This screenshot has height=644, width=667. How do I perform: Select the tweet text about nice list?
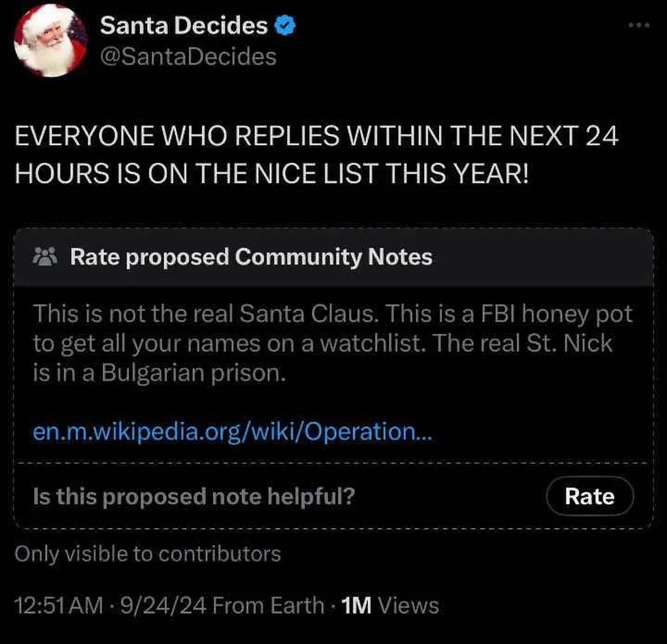tap(317, 154)
